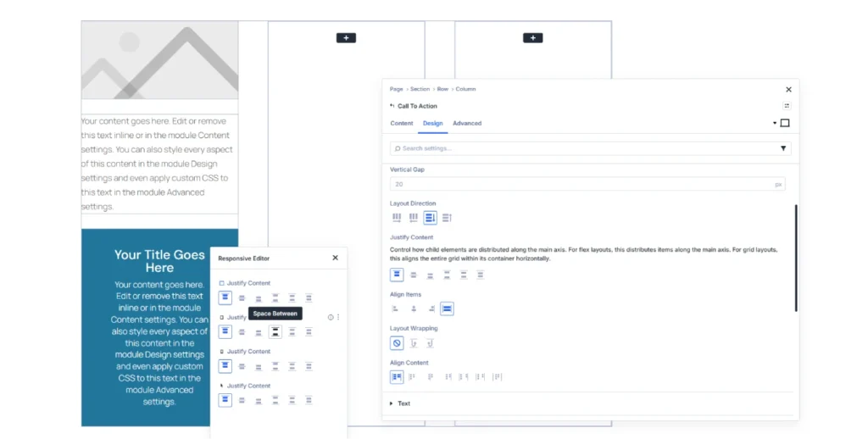Image resolution: width=868 pixels, height=439 pixels.
Task: Click the first Layout Direction row icon
Action: pyautogui.click(x=397, y=218)
